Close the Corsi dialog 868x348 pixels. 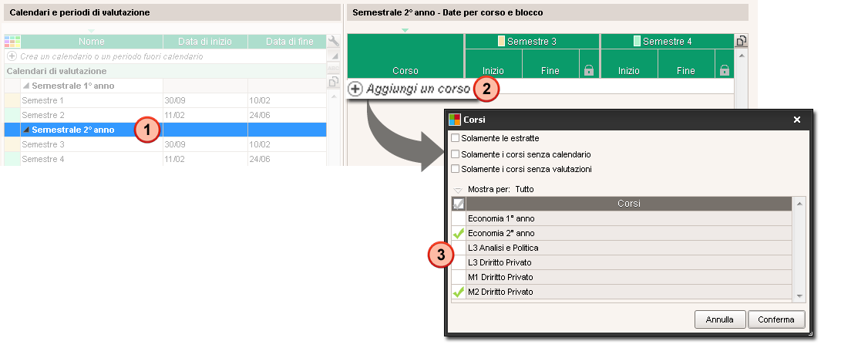[x=797, y=119]
